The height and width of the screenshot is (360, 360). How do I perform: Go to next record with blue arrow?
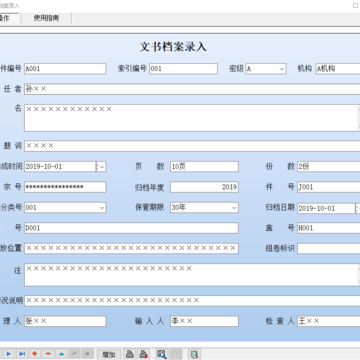(x=9, y=354)
